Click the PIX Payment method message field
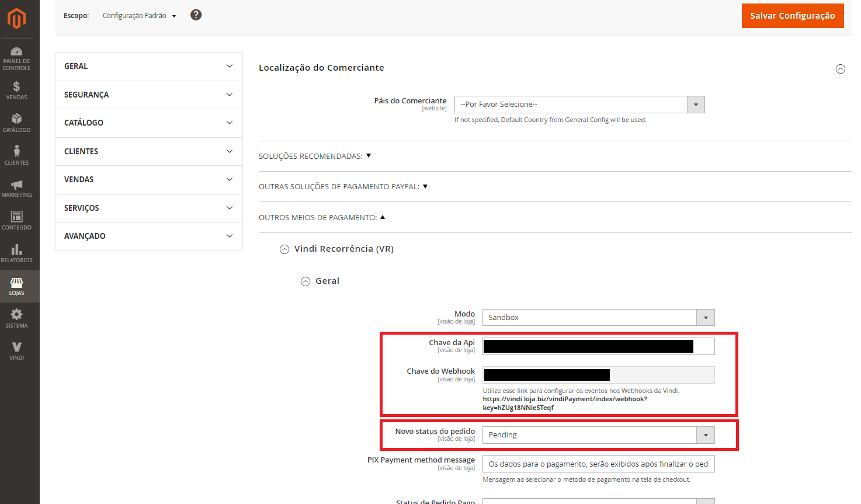This screenshot has height=504, width=861. click(598, 464)
